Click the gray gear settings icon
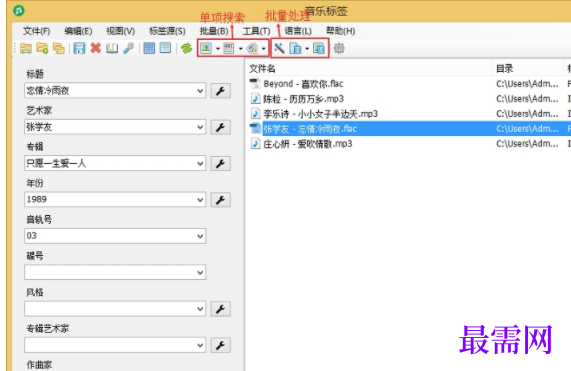This screenshot has width=571, height=371. (x=339, y=48)
